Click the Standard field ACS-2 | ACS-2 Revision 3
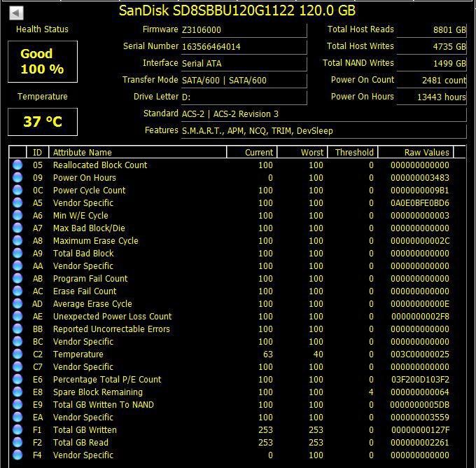476x468 pixels. coord(324,114)
